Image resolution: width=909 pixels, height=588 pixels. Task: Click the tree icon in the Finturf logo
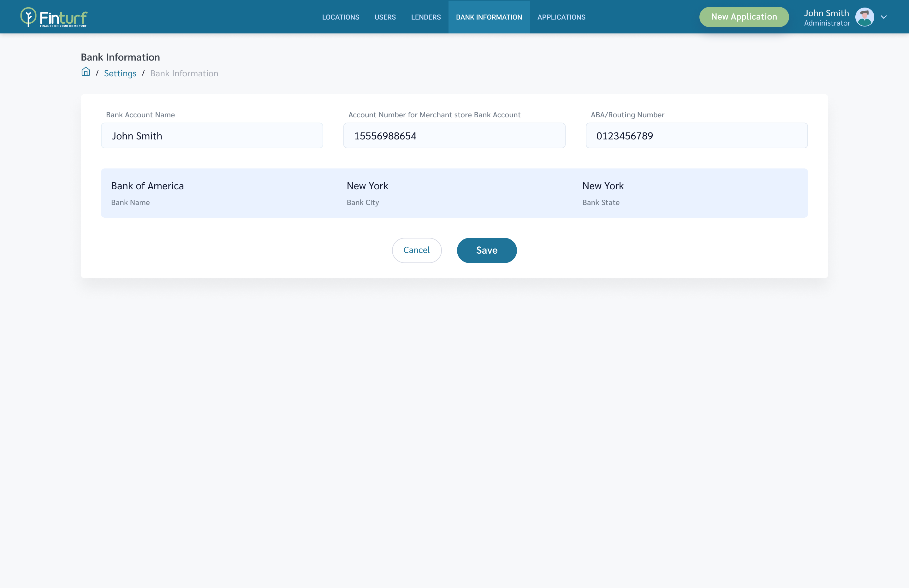tap(28, 16)
